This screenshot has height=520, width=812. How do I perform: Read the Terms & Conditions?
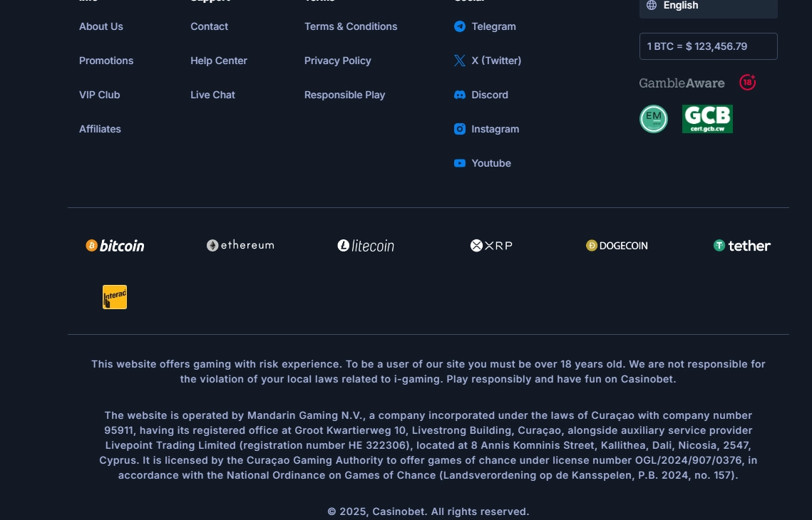[351, 26]
